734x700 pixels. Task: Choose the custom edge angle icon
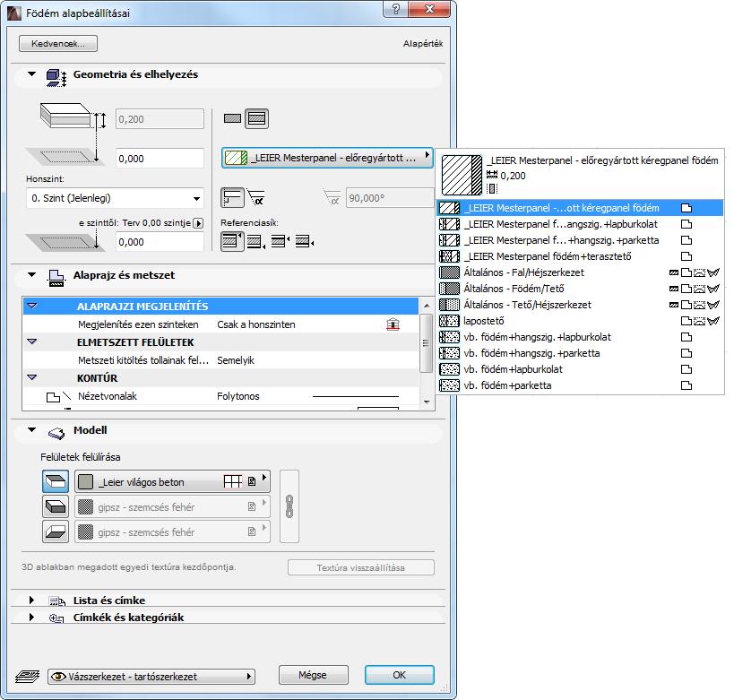256,197
